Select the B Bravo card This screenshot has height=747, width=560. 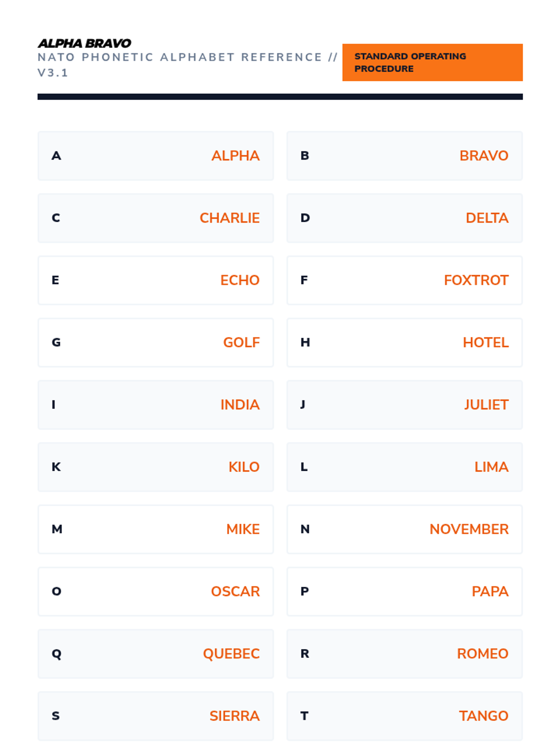(x=405, y=156)
